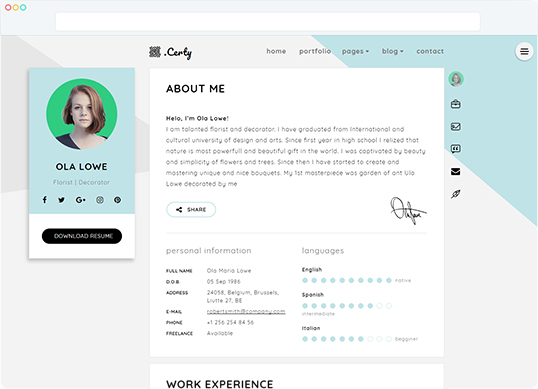
Task: Click the 'Helo, I'm Ola Lowe!' greeting
Action: [197, 118]
